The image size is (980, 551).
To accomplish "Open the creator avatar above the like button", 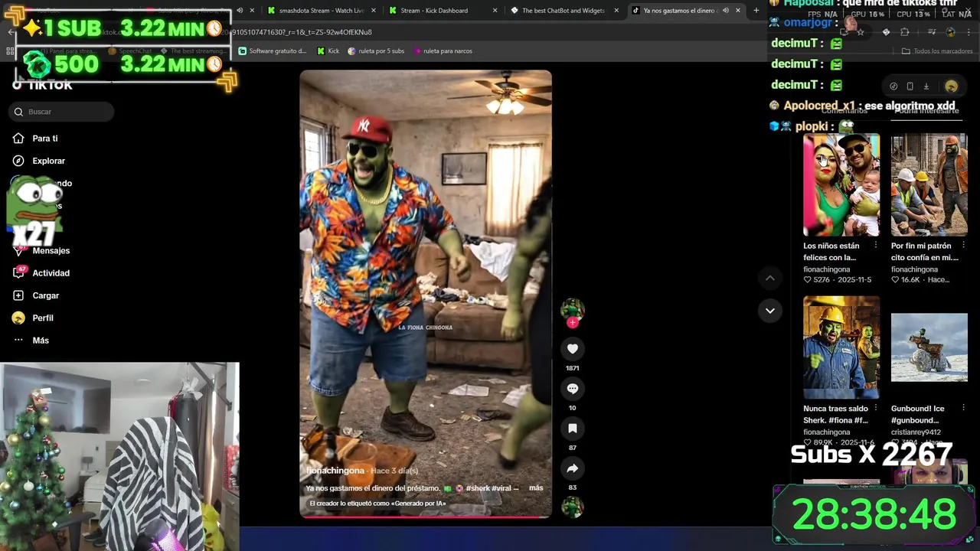I will coord(572,309).
